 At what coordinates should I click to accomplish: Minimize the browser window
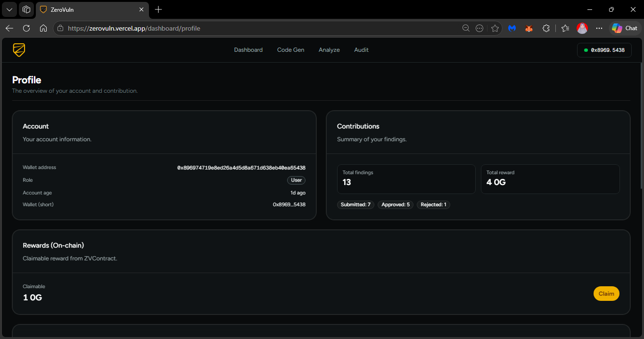tap(590, 9)
